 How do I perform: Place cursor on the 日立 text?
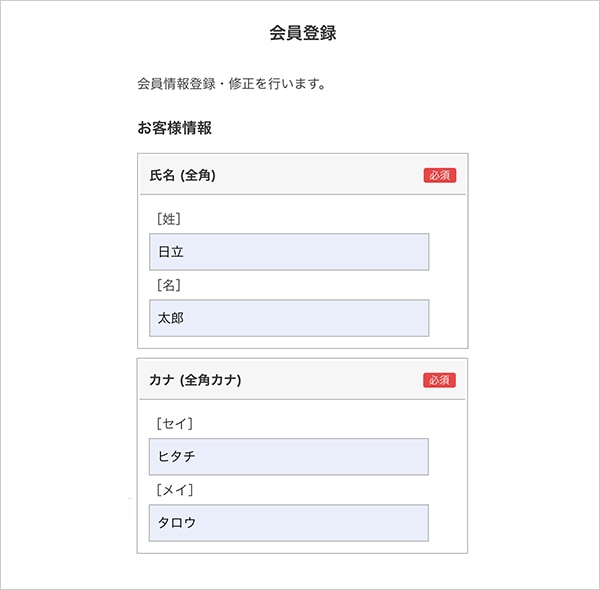171,252
